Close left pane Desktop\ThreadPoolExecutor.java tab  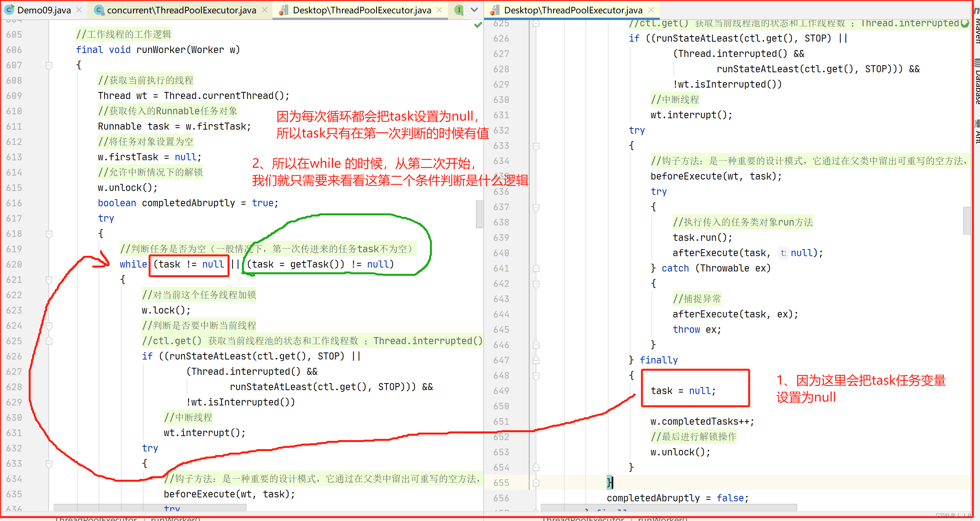point(439,10)
